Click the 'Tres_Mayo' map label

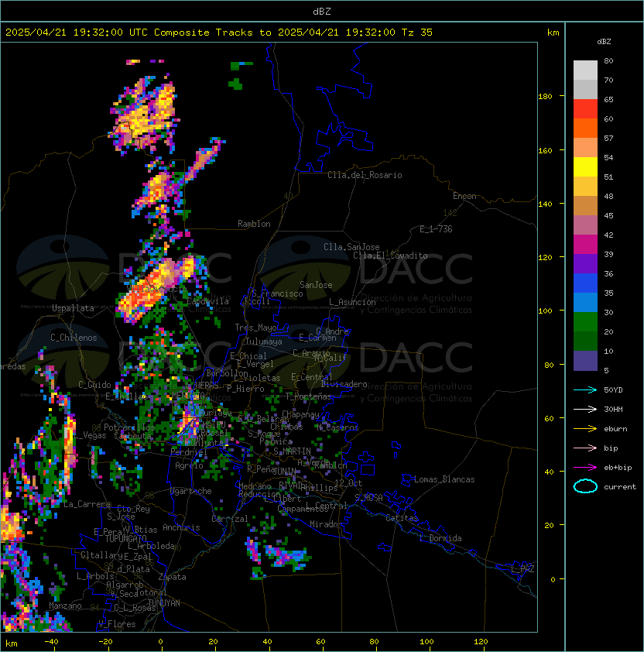pyautogui.click(x=255, y=328)
